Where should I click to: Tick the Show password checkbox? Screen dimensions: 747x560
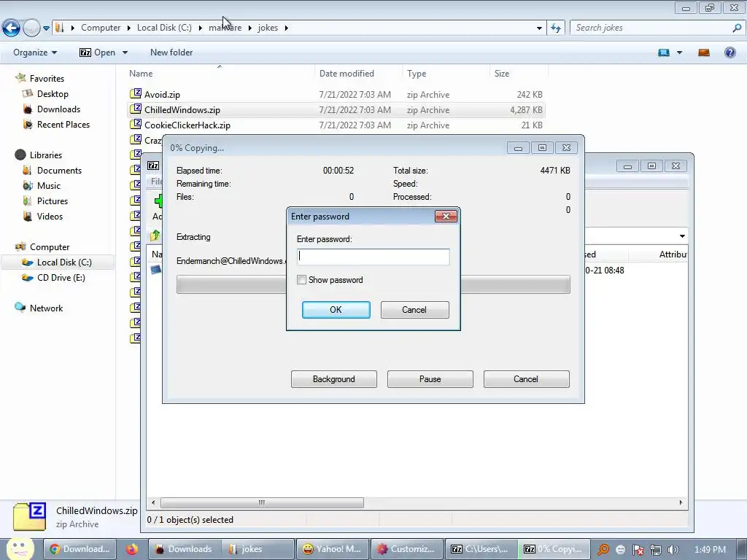[x=301, y=280]
